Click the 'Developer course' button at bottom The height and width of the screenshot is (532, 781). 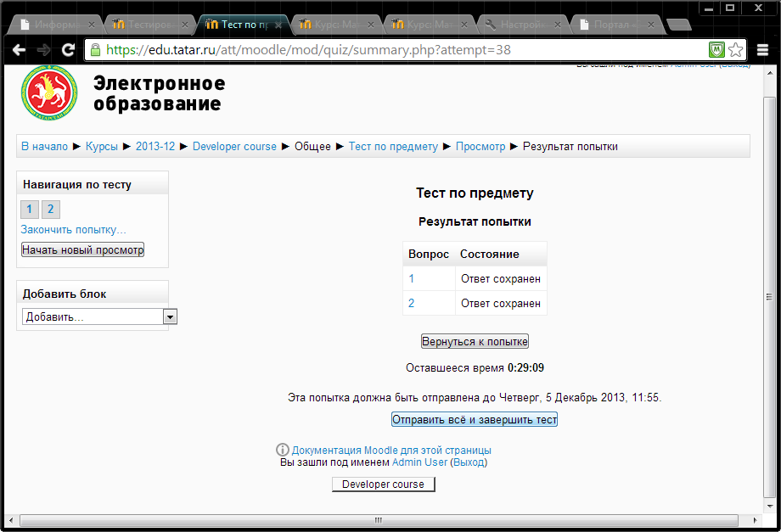[x=384, y=484]
